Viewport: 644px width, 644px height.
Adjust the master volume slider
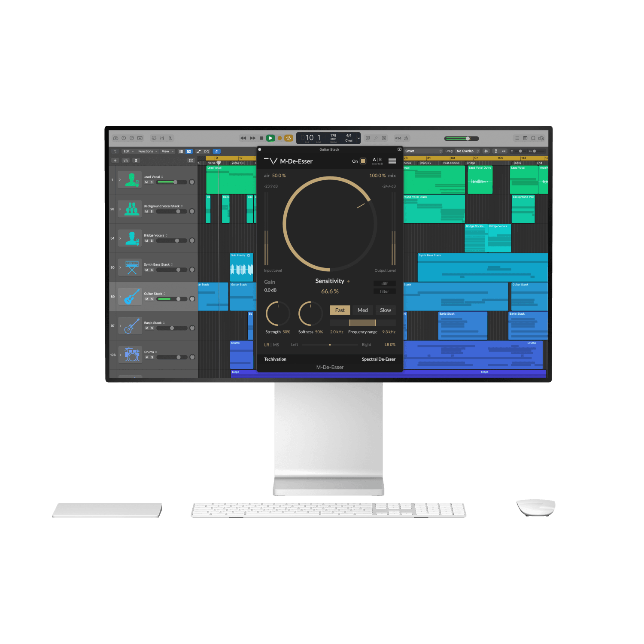(x=462, y=138)
